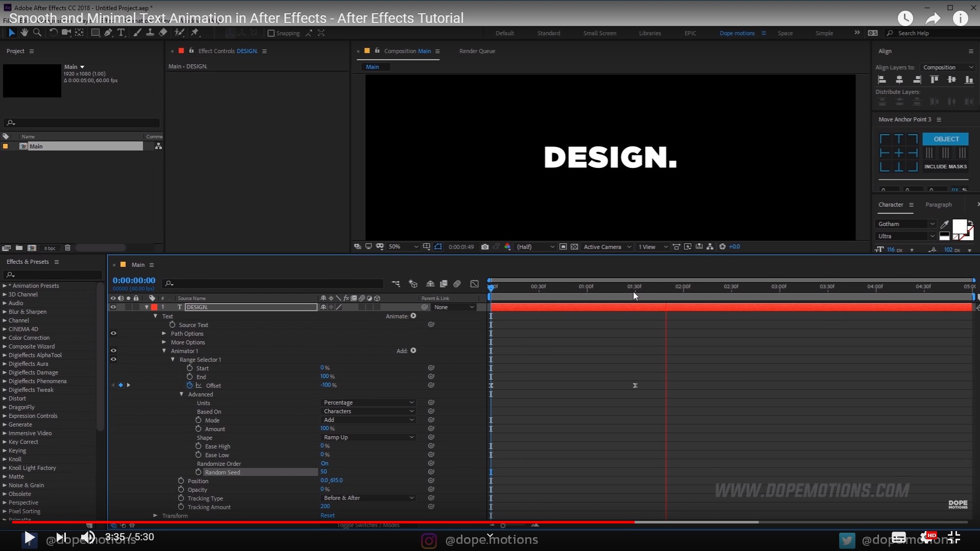Screen dimensions: 980x551
Task: Toggle visibility of Range Selector 1
Action: pyautogui.click(x=113, y=360)
